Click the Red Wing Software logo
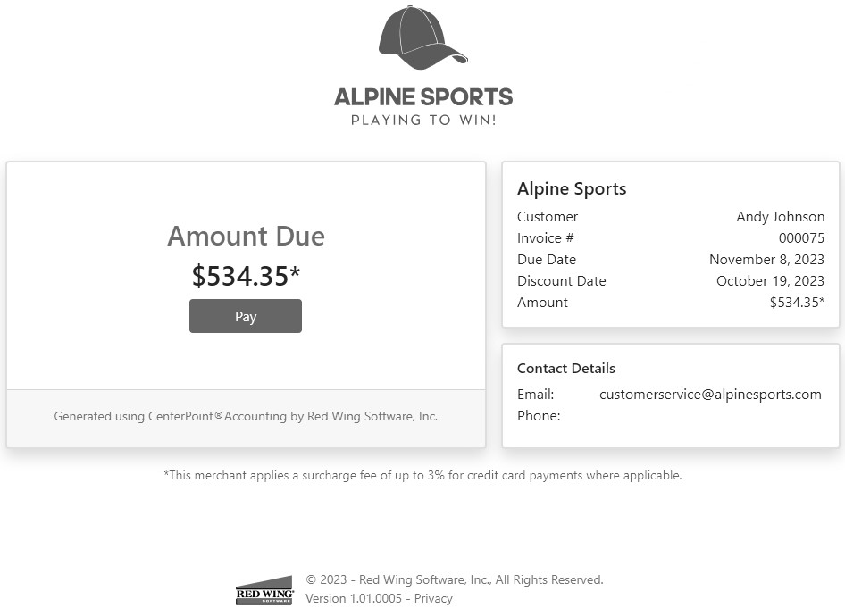 264,591
